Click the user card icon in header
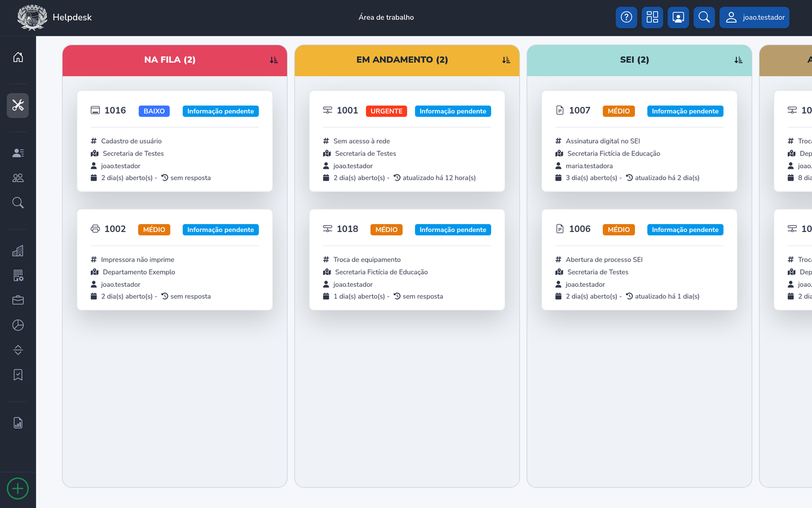Screen dimensions: 812x508 pyautogui.click(x=678, y=17)
